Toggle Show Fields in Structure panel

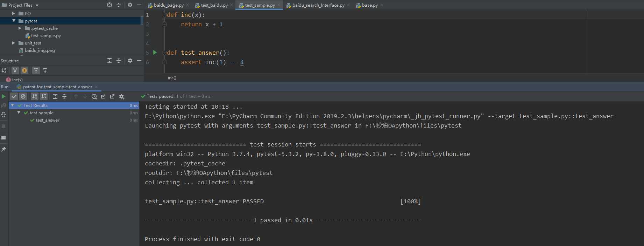24,70
